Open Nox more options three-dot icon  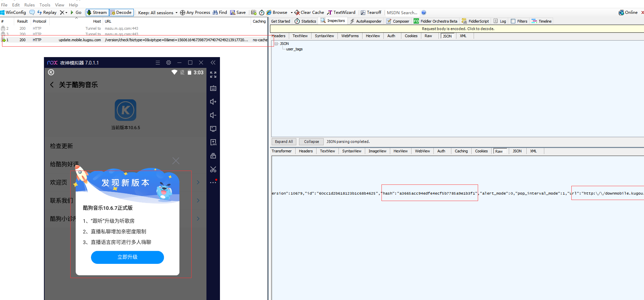tap(213, 182)
